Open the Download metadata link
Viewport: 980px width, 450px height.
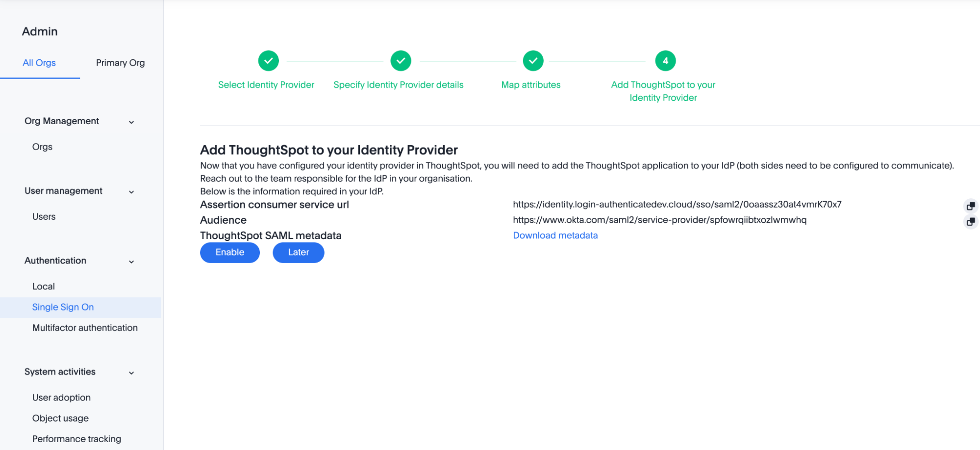(555, 235)
